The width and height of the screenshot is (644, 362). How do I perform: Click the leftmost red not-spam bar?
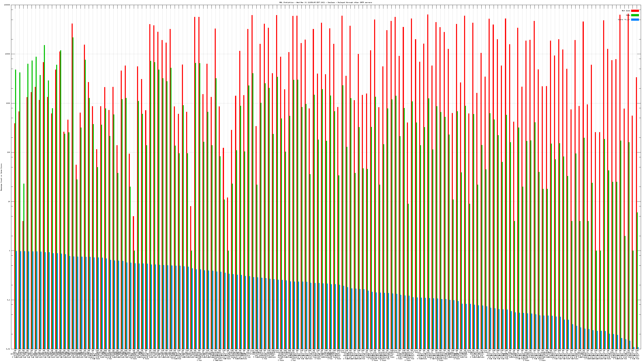tap(15, 225)
